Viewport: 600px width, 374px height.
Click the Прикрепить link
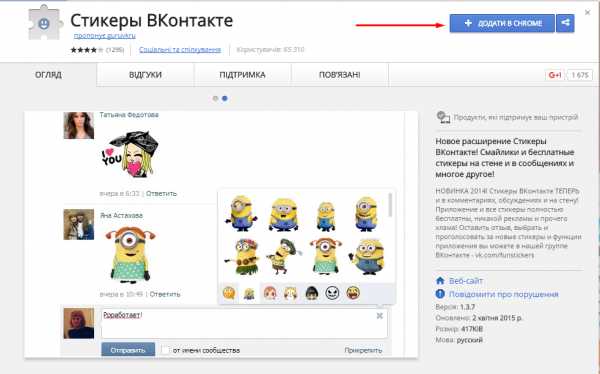pos(363,350)
